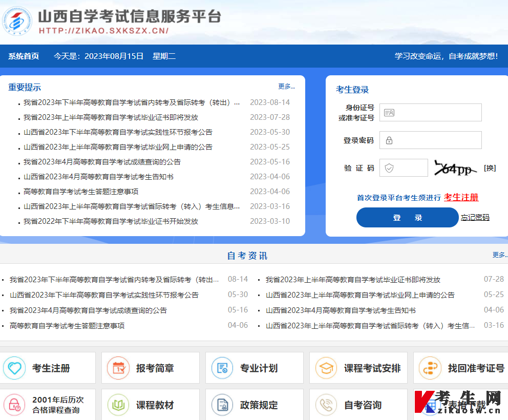The image size is (508, 420).
Task: Open the 课程教材 tile label
Action: [x=155, y=405]
